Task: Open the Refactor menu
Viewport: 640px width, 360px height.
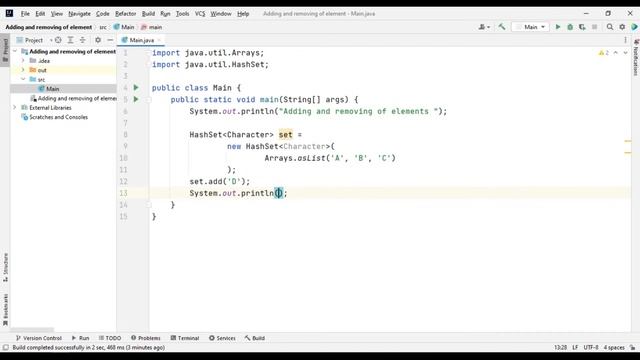Action: 125,13
